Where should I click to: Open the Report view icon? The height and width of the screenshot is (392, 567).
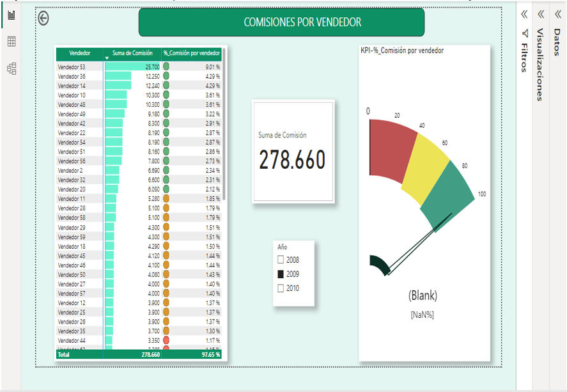pos(12,15)
